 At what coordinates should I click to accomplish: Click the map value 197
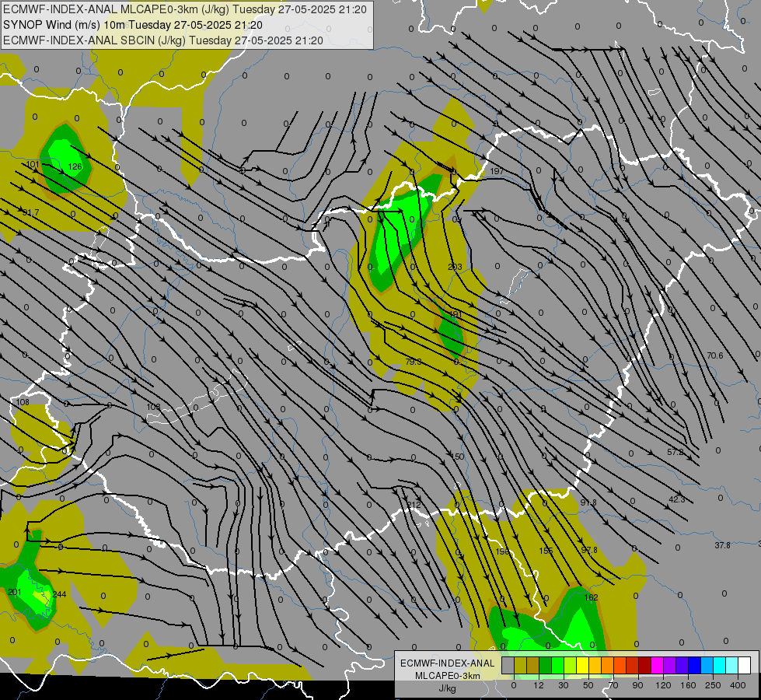(497, 171)
